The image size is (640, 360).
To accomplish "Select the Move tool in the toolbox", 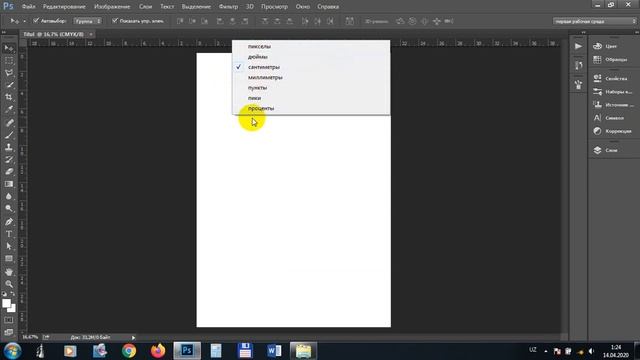I will (x=9, y=48).
